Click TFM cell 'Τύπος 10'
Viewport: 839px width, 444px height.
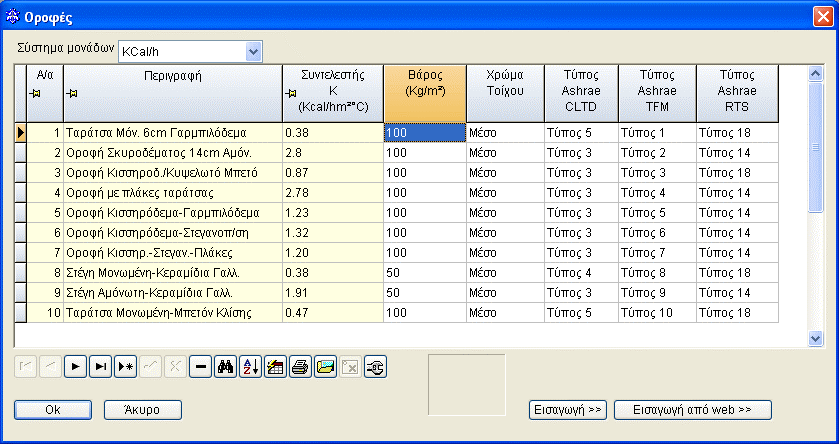(x=657, y=312)
